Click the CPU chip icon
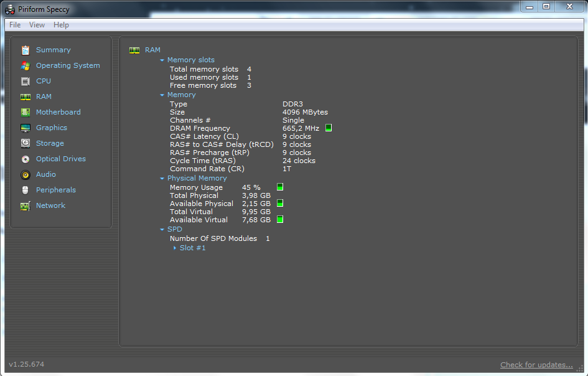The image size is (588, 376). point(26,81)
